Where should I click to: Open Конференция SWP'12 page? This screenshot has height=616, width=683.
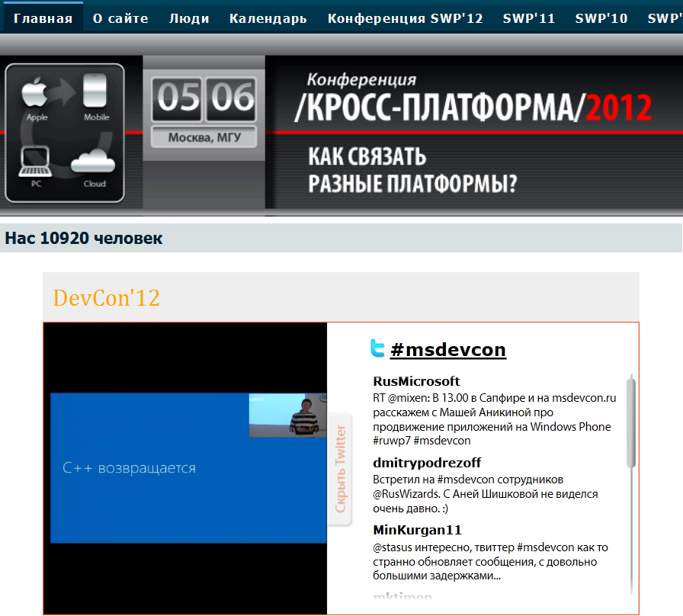[x=405, y=18]
